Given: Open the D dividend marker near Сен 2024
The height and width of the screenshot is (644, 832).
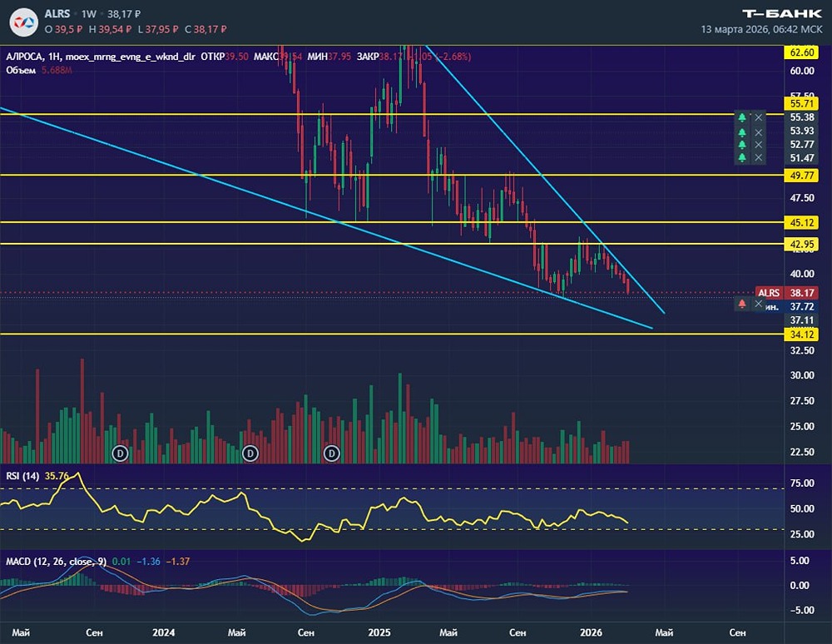Looking at the screenshot, I should [332, 453].
